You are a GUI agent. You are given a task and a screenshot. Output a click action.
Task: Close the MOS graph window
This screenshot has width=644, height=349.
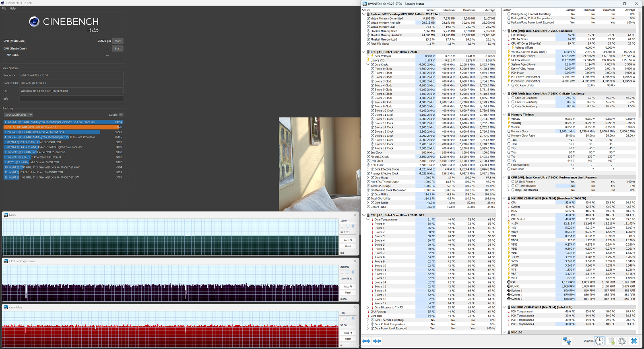point(355,215)
